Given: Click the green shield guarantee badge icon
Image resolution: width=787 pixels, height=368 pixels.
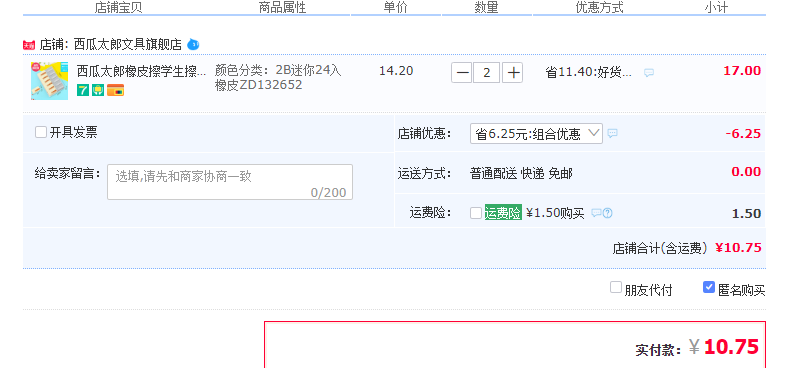Looking at the screenshot, I should tap(98, 90).
